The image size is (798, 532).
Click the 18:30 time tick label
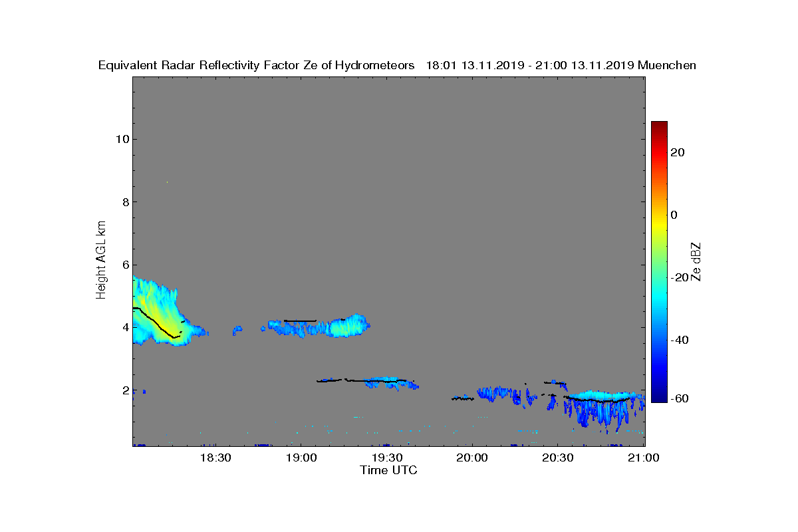[x=215, y=458]
